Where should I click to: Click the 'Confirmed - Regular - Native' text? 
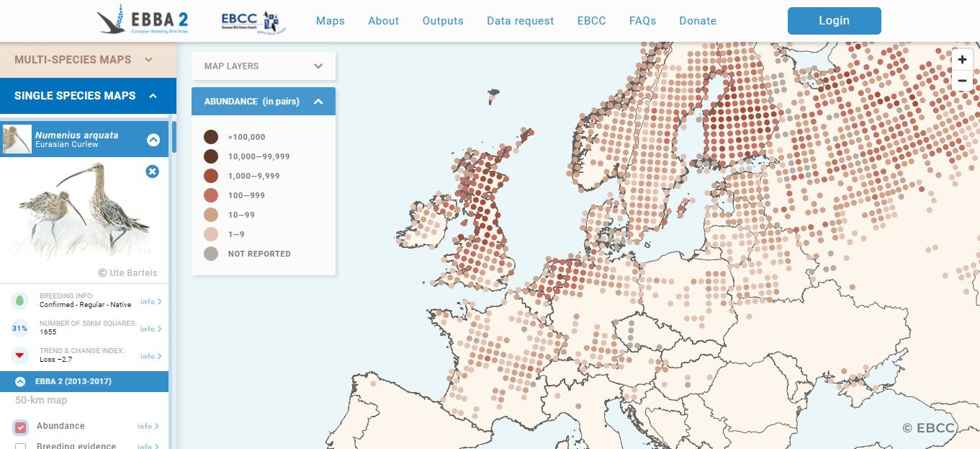click(x=85, y=305)
